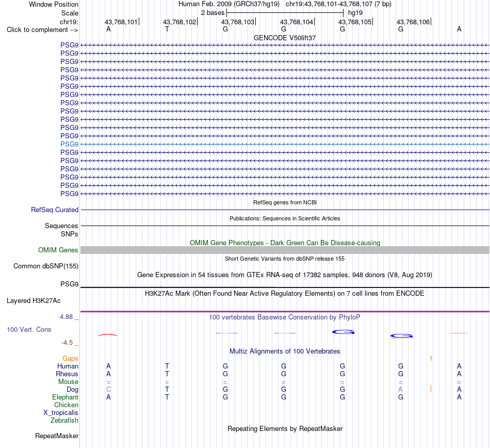Image resolution: width=490 pixels, height=448 pixels.
Task: Click the Scale track label
Action: point(70,13)
